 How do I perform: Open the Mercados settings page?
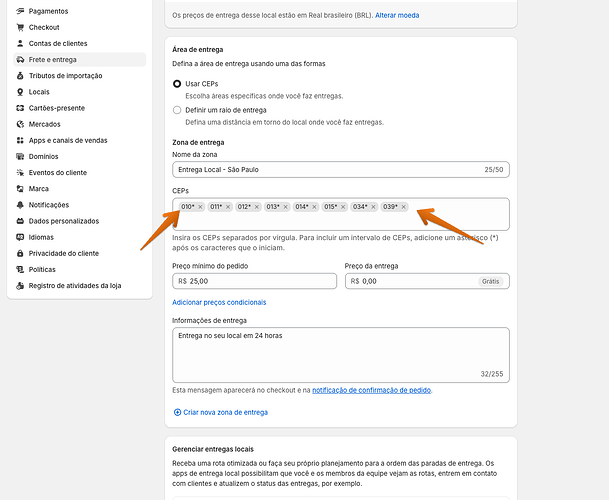point(45,124)
